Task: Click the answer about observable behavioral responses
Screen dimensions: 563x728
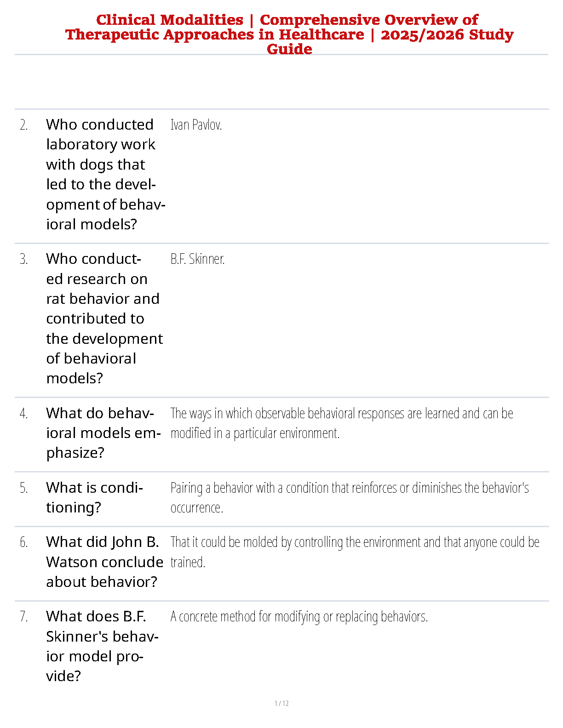Action: click(x=341, y=423)
